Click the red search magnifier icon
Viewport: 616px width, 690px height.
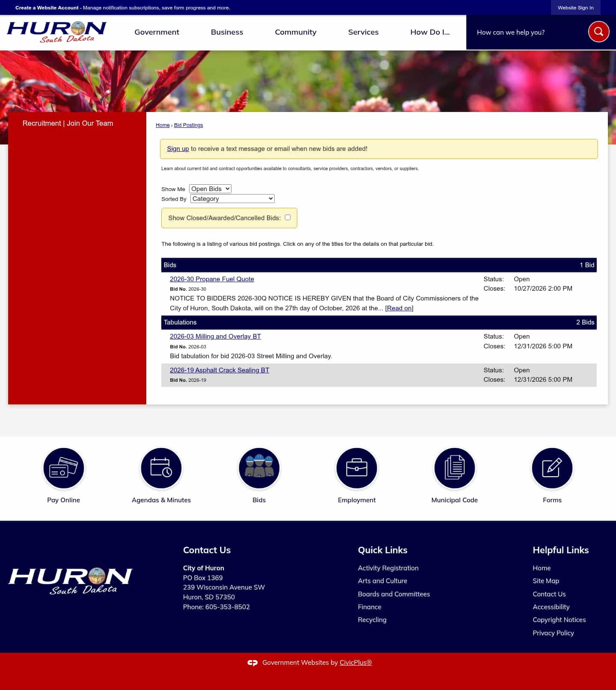[x=598, y=32]
